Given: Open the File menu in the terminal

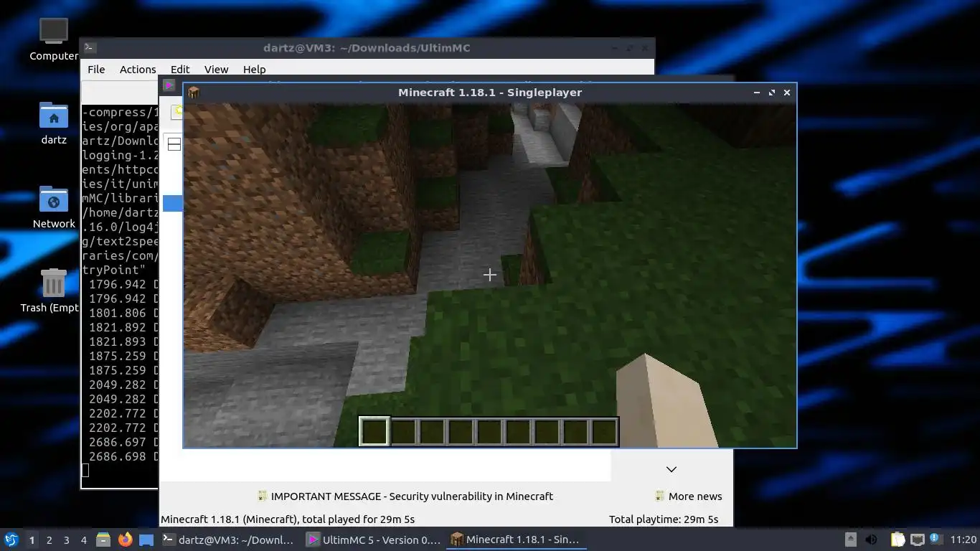Looking at the screenshot, I should [96, 70].
